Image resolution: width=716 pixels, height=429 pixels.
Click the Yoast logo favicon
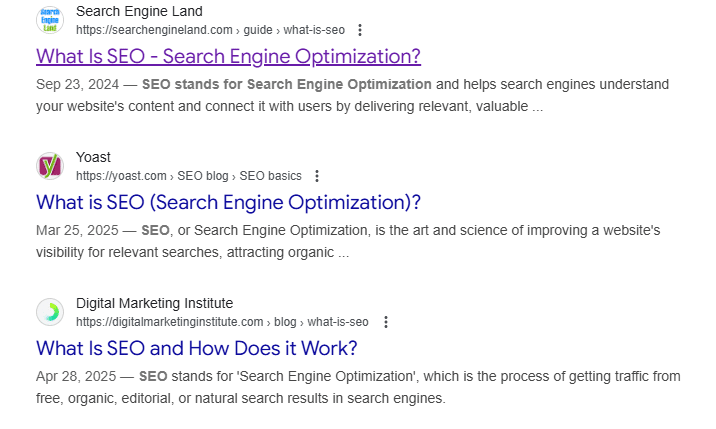pos(50,166)
